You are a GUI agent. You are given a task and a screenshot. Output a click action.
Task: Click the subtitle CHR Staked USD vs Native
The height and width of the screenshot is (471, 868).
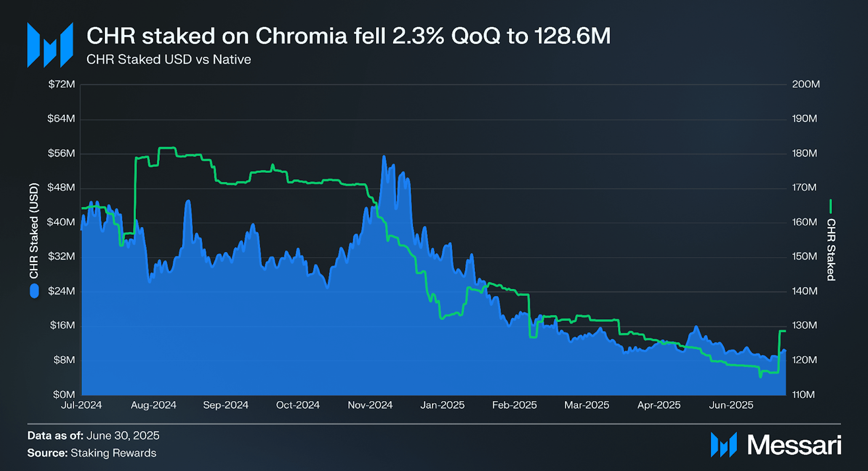(169, 60)
